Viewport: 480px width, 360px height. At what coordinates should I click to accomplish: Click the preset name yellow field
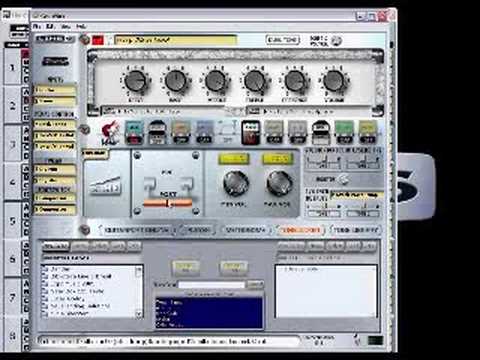click(175, 40)
